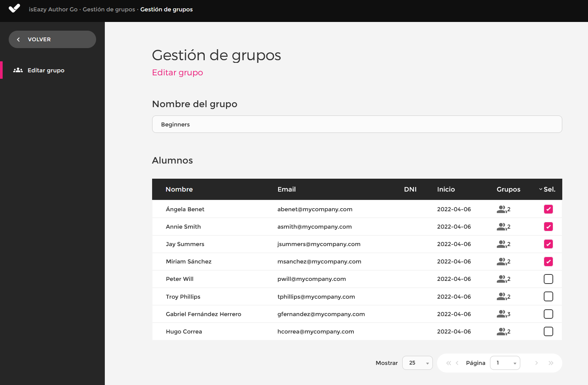Open the Mostrar rows-per-page dropdown
Viewport: 588px width, 385px height.
click(417, 363)
